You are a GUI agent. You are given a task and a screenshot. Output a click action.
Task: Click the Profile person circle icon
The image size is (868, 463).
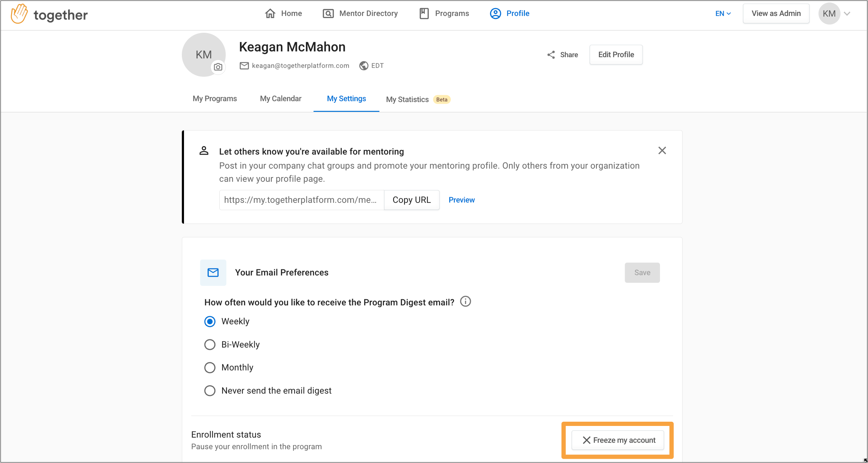(x=495, y=13)
